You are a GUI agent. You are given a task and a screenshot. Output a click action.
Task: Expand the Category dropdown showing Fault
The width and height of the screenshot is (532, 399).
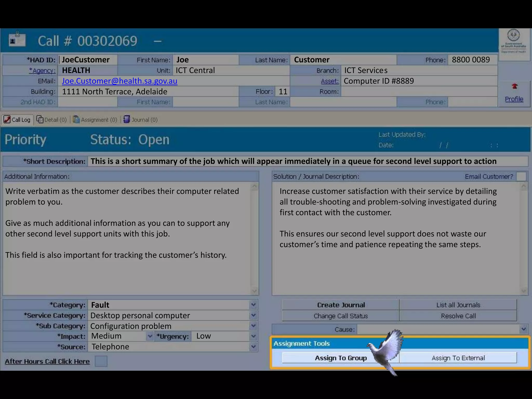point(253,305)
